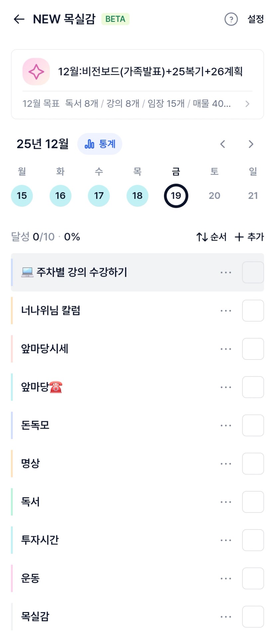
Task: Select day 17 in the week strip
Action: tap(99, 196)
